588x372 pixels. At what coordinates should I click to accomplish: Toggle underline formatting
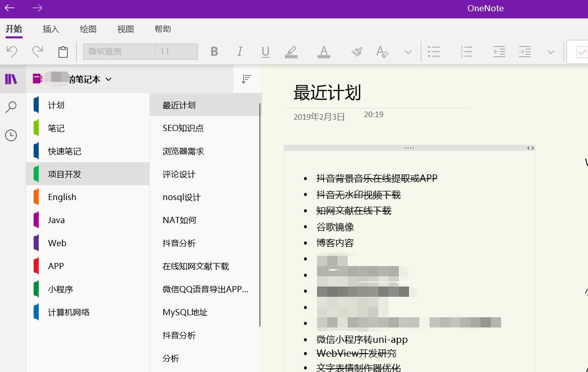(265, 52)
